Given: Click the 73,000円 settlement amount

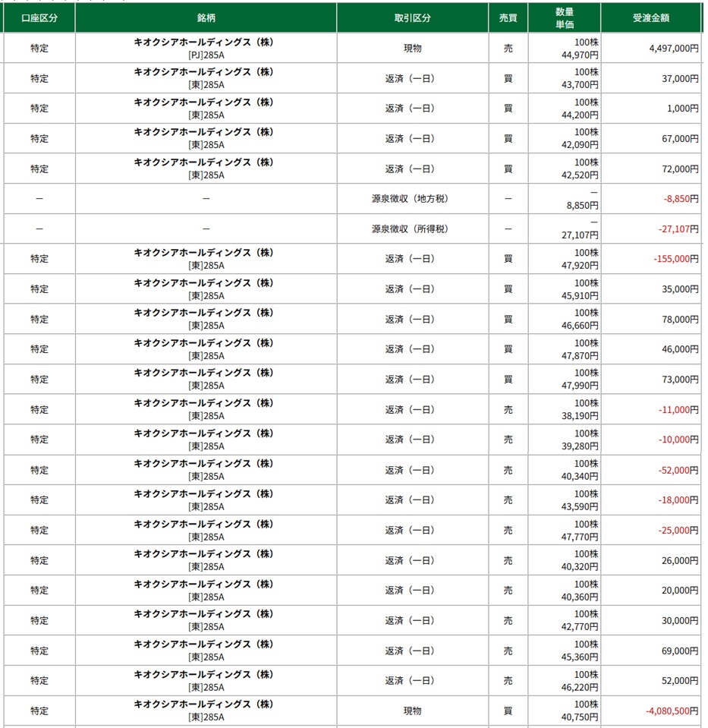Looking at the screenshot, I should (x=680, y=380).
